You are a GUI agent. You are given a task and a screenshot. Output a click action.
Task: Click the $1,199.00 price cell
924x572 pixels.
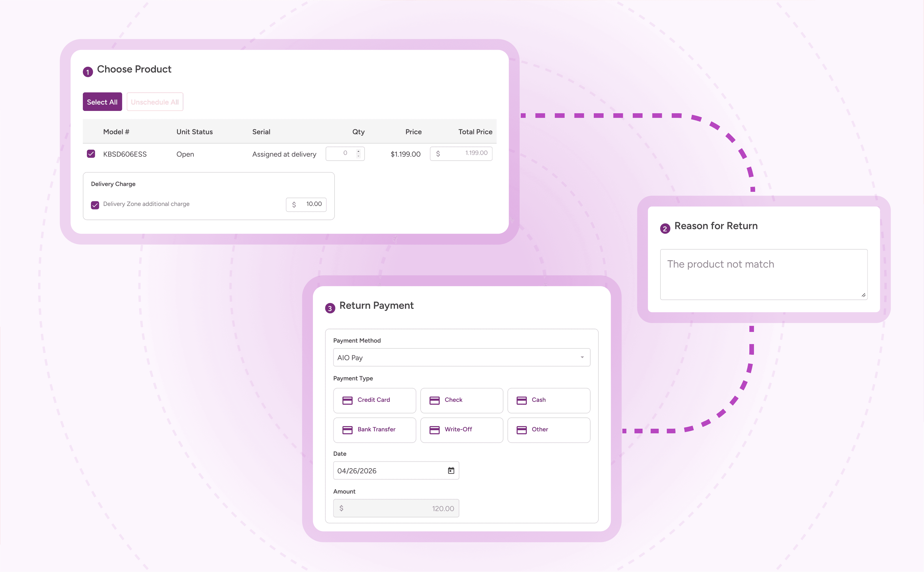coord(406,154)
